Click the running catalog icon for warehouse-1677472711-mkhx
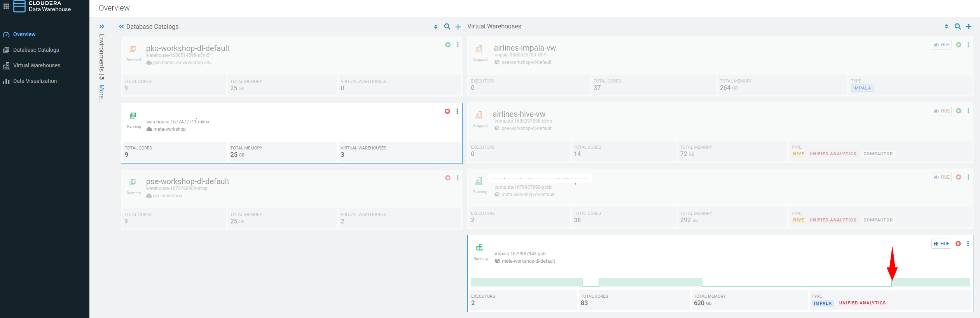 133,116
